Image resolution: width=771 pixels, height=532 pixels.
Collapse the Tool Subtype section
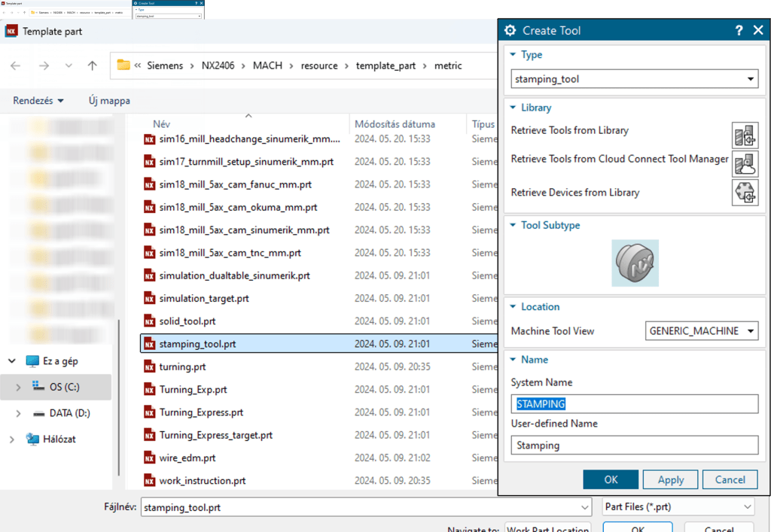(513, 225)
